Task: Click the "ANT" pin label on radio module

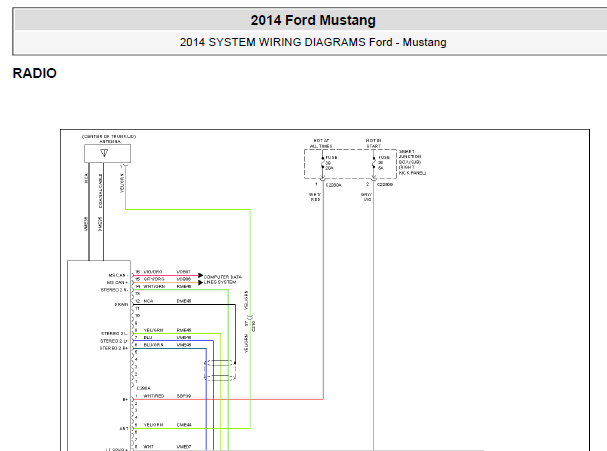Action: [x=124, y=429]
